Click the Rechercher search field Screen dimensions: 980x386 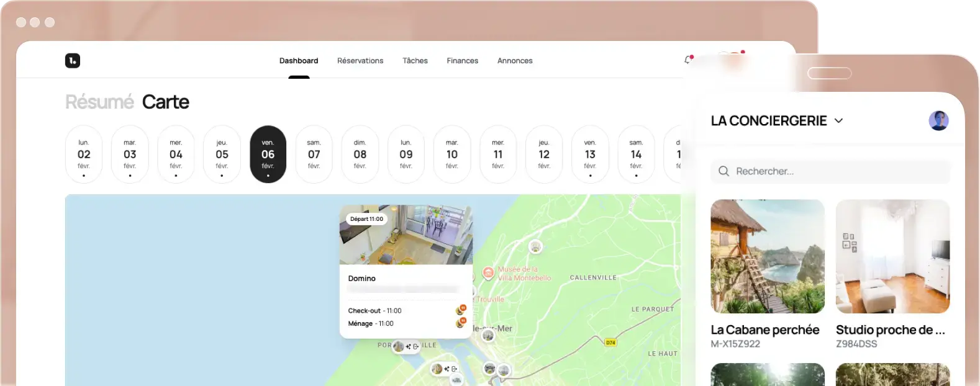830,171
